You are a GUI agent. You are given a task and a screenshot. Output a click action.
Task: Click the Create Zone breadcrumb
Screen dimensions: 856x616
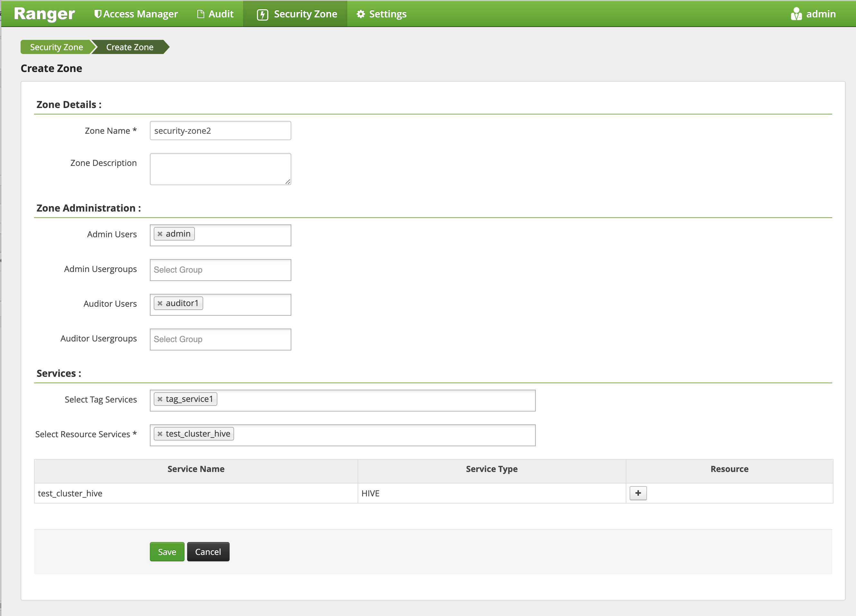[130, 47]
